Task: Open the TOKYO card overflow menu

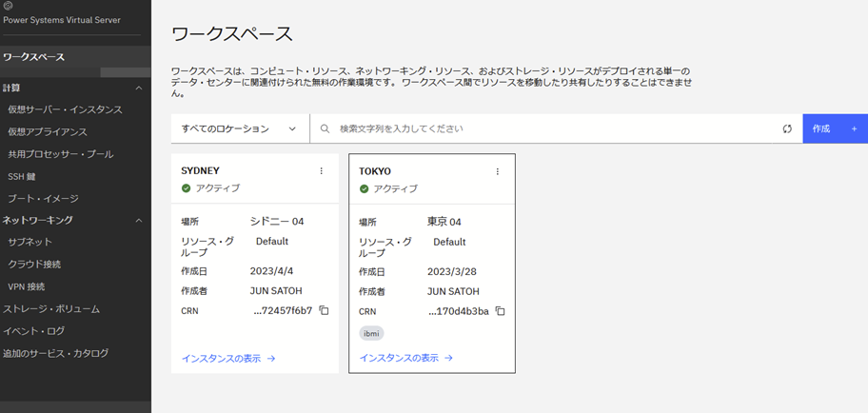Action: [497, 171]
